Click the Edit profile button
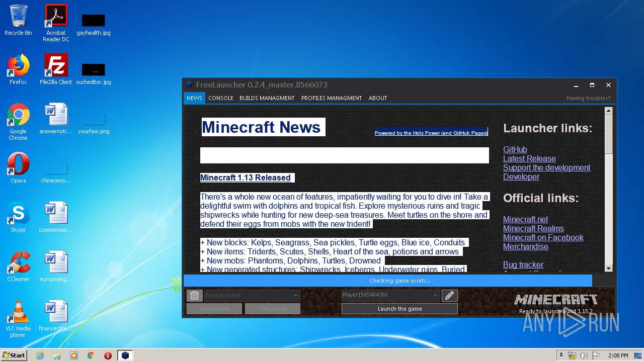The height and width of the screenshot is (362, 644). point(273,309)
